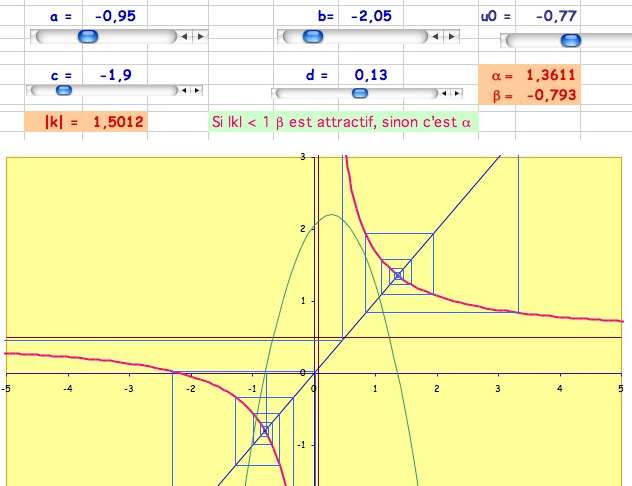Click right arrow of the c slider
The width and height of the screenshot is (632, 486).
(x=197, y=90)
